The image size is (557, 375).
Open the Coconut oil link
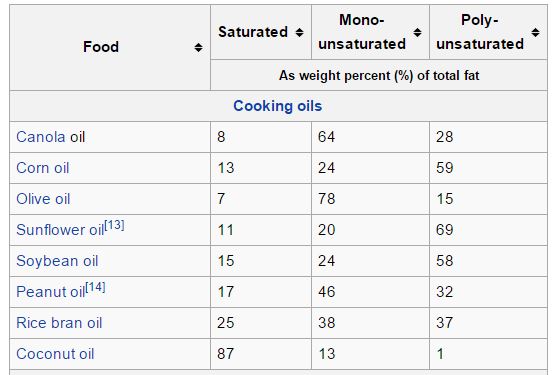click(x=55, y=354)
